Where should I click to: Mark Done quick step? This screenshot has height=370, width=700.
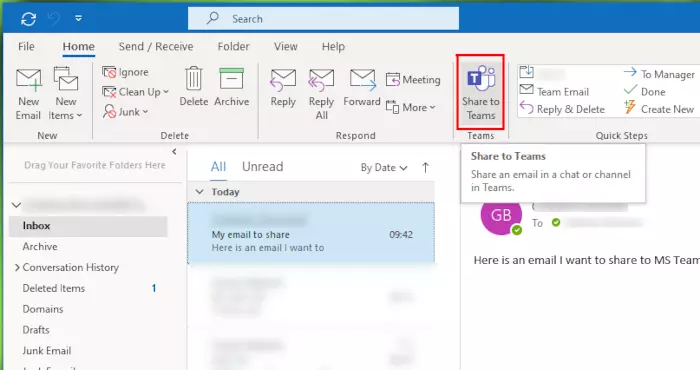[x=645, y=91]
